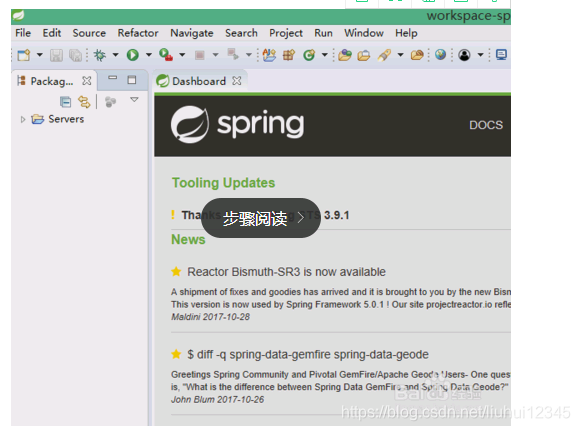Click the New Java Package icon
580x431 pixels.
coord(289,55)
